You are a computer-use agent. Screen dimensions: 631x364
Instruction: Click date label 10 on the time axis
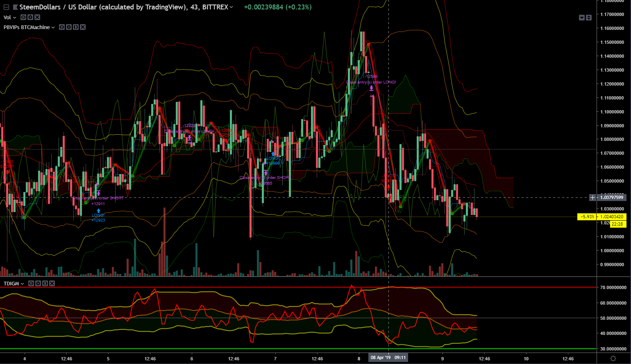tap(526, 359)
